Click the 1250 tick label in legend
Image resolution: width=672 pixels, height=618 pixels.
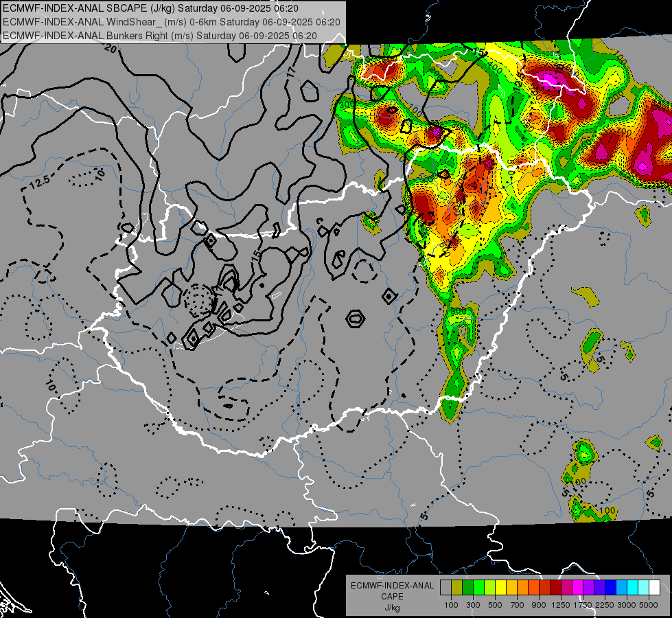561,605
